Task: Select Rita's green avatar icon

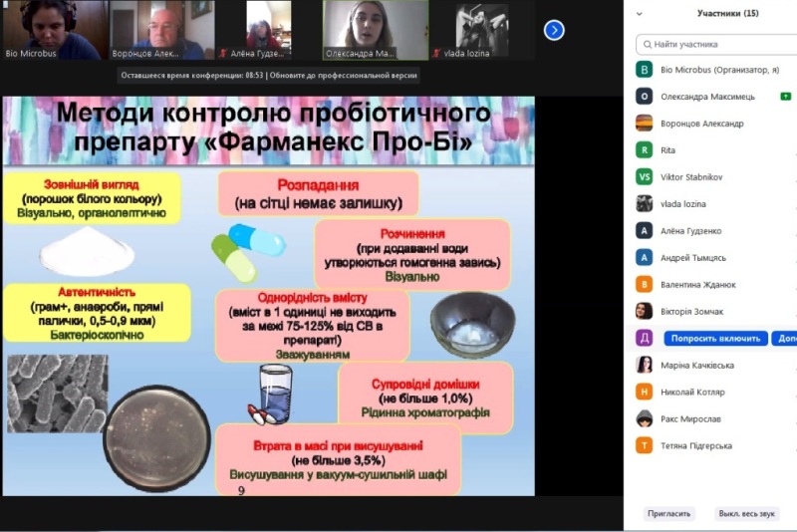Action: click(x=644, y=149)
